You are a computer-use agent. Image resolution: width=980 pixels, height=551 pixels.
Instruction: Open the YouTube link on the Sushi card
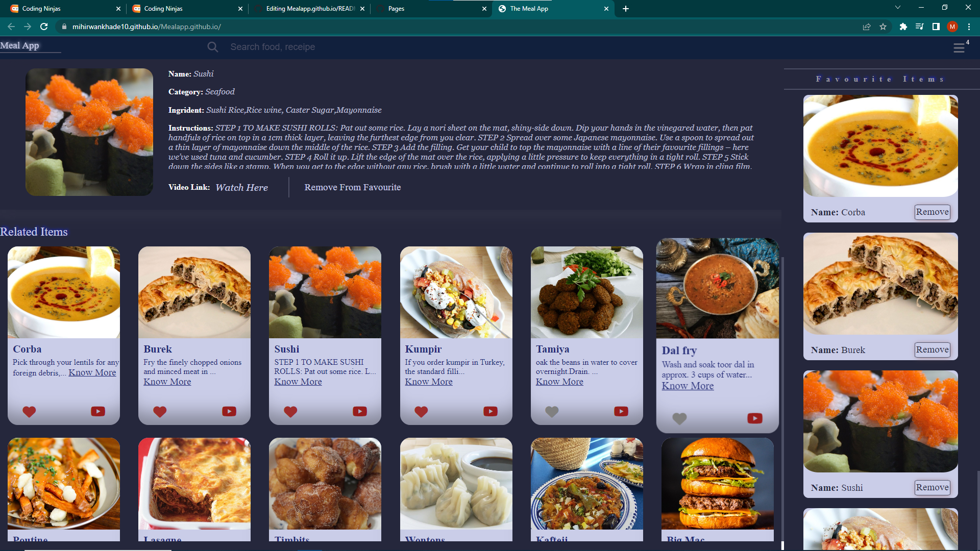[360, 411]
